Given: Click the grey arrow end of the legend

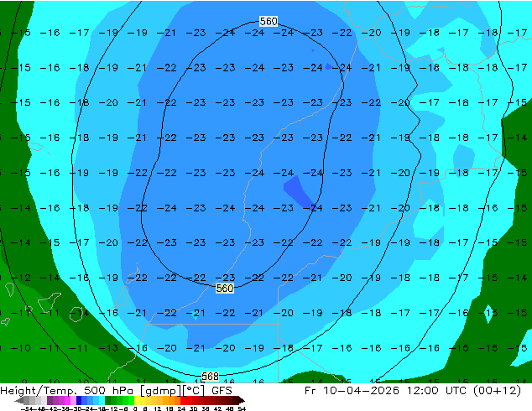Looking at the screenshot, I should point(19,401).
